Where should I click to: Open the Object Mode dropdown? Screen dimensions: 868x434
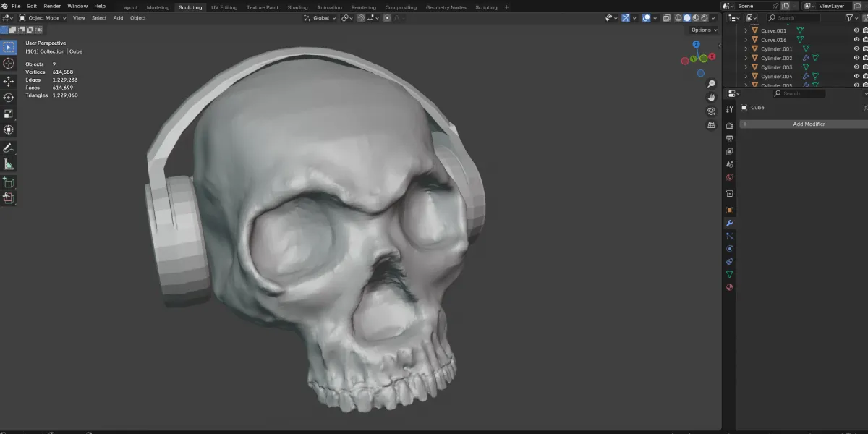(43, 18)
